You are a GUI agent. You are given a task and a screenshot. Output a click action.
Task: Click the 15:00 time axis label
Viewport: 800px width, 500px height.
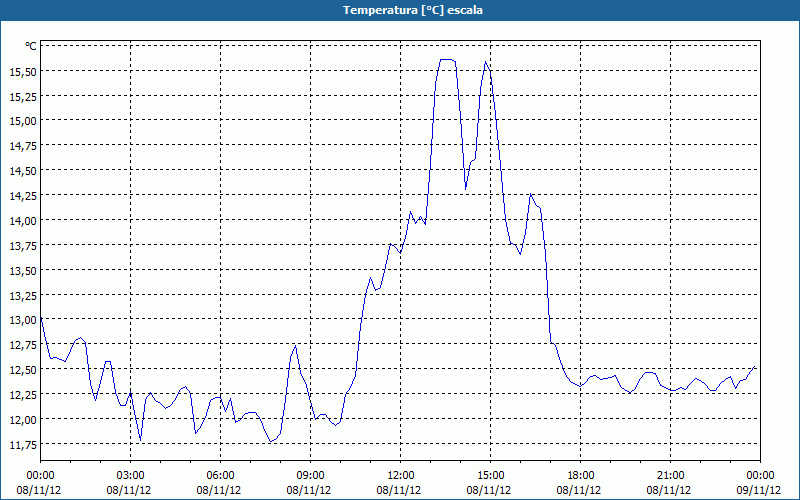490,476
